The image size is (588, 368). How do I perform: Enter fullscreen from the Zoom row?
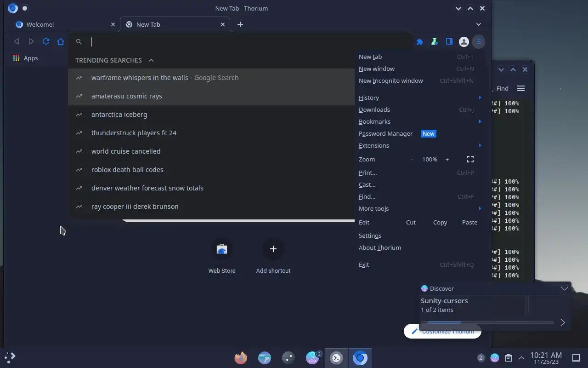point(470,159)
